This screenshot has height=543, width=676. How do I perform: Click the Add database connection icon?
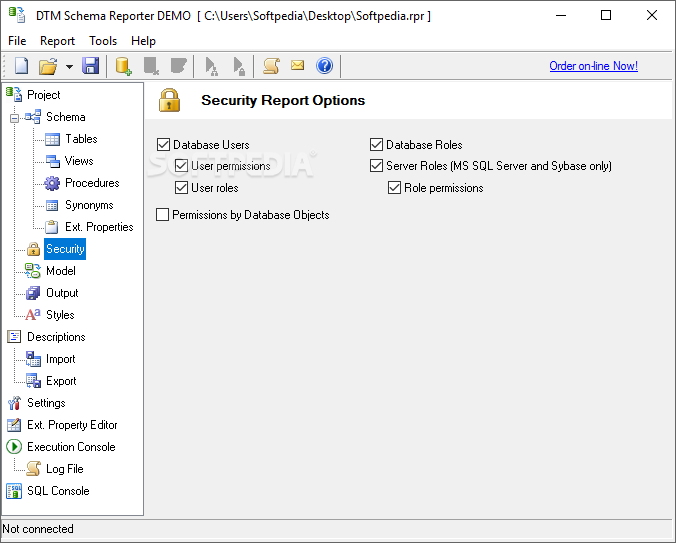pyautogui.click(x=123, y=66)
